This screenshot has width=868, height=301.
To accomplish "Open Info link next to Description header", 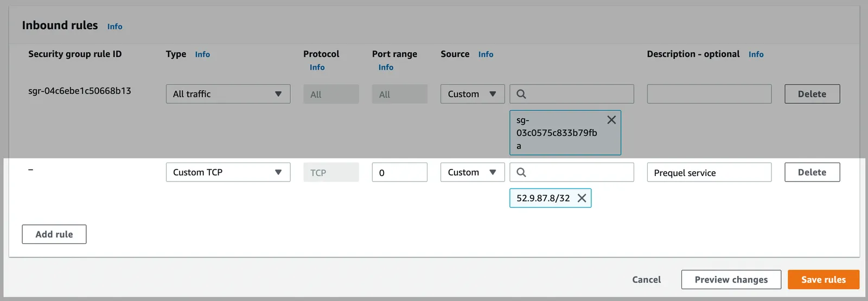I will pos(756,54).
